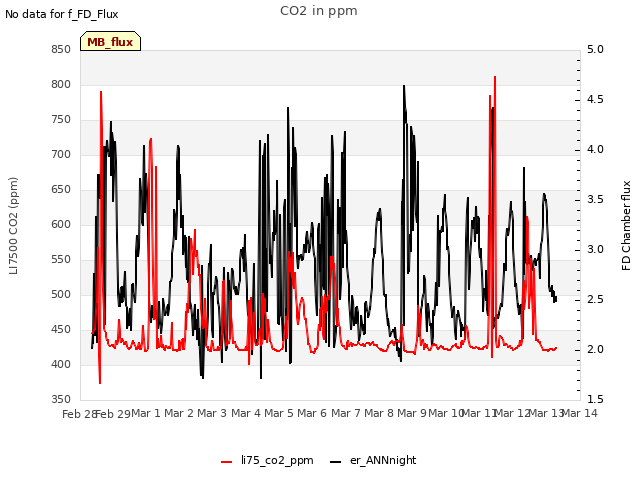Click the 750 left axis label
Image resolution: width=640 pixels, height=480 pixels.
click(x=61, y=120)
